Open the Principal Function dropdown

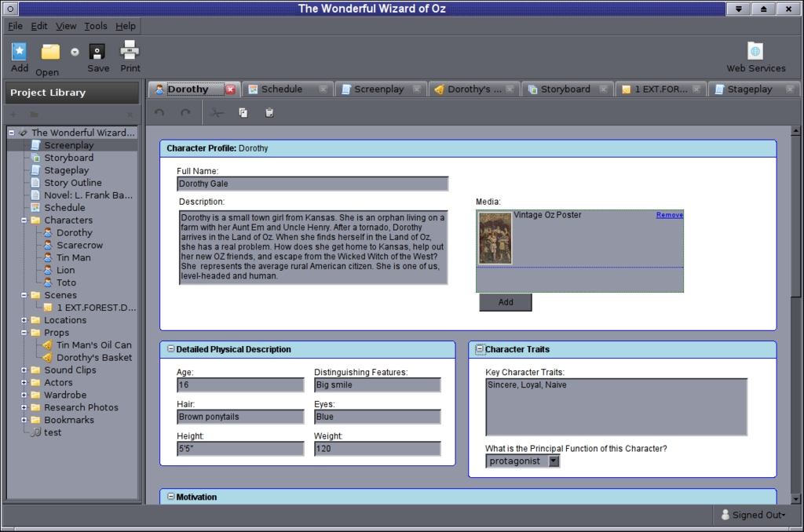point(554,461)
